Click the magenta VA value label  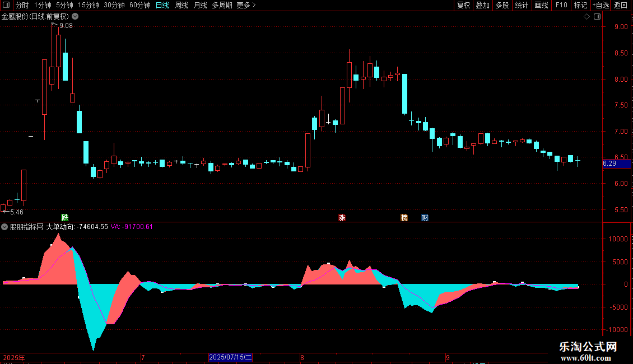point(132,227)
